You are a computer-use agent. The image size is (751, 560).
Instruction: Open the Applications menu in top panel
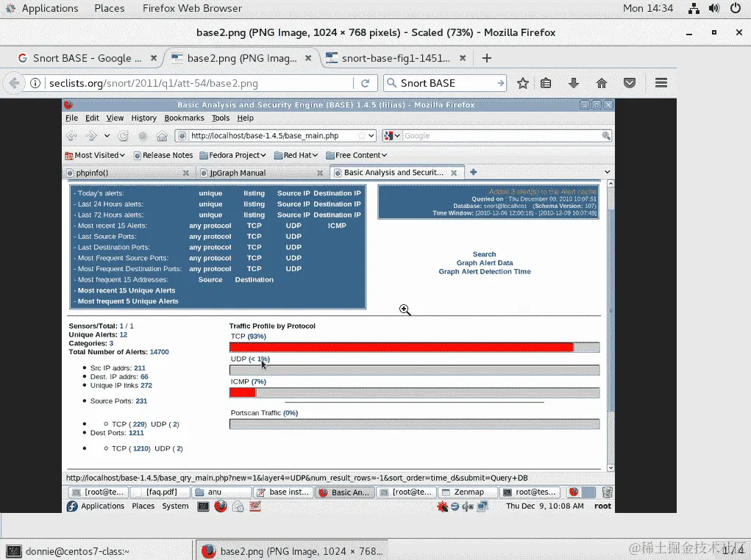point(50,8)
